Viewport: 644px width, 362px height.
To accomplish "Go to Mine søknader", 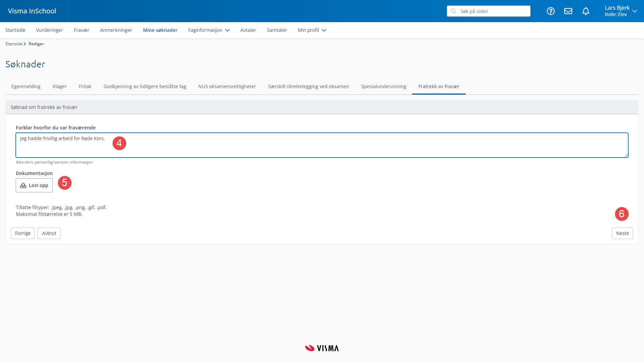I will pos(160,30).
